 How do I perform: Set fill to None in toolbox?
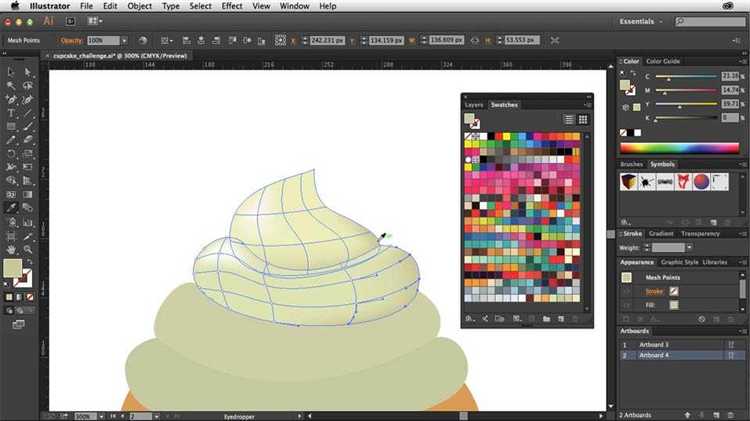[x=30, y=297]
